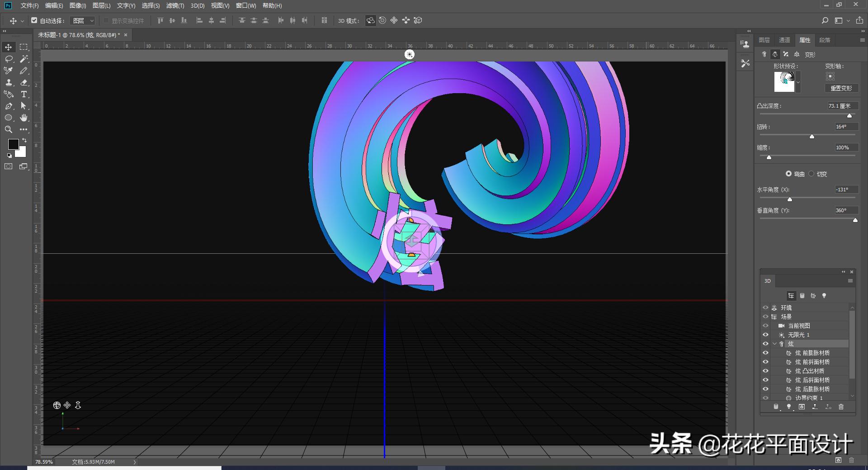Hide the 无限光 1 light visibility
868x470 pixels.
pyautogui.click(x=765, y=335)
